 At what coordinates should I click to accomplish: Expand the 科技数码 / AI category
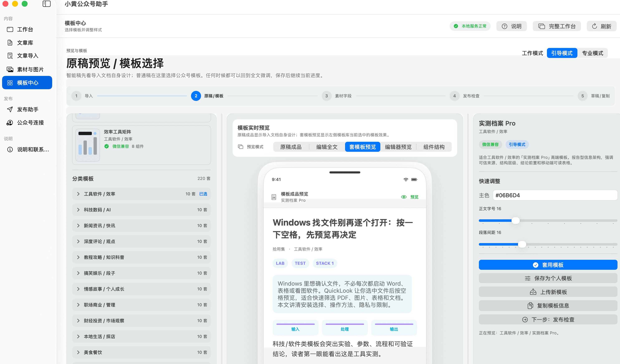pos(141,210)
